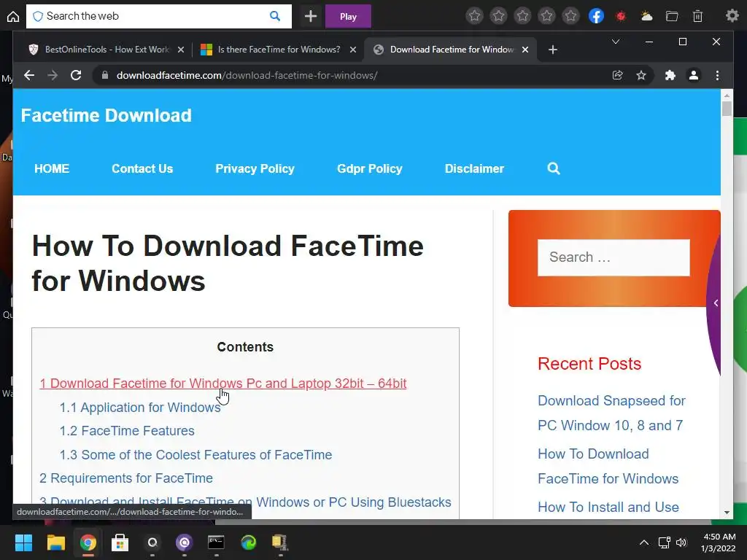Open the HOME menu item
This screenshot has height=560, width=747.
click(52, 168)
